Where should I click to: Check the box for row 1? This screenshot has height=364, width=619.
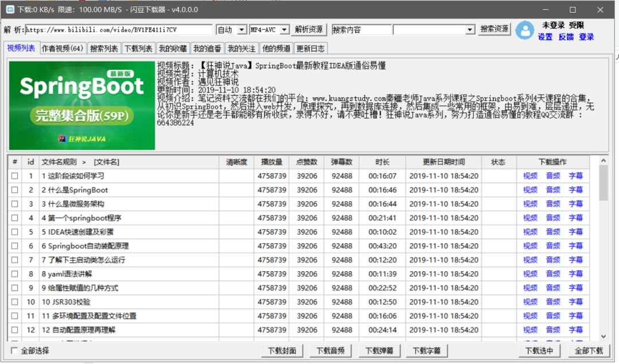14,176
